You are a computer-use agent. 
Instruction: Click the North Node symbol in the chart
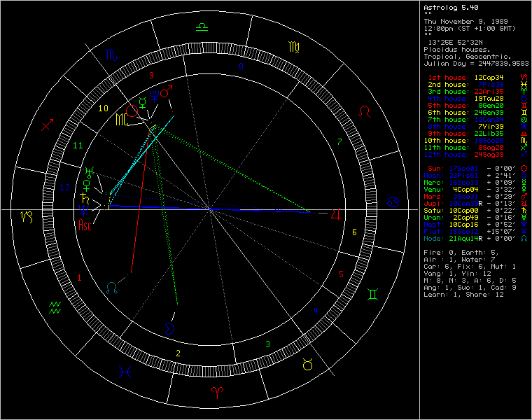(111, 287)
